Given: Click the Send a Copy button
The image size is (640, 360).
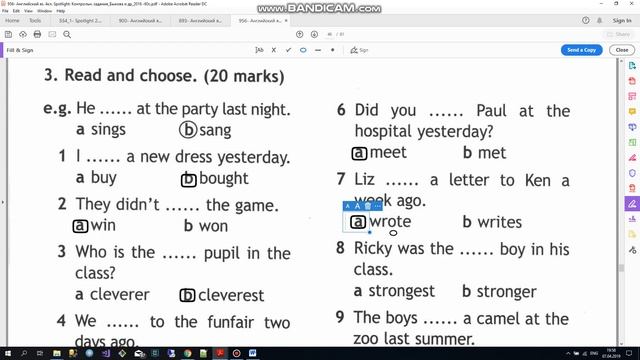Looking at the screenshot, I should point(582,50).
